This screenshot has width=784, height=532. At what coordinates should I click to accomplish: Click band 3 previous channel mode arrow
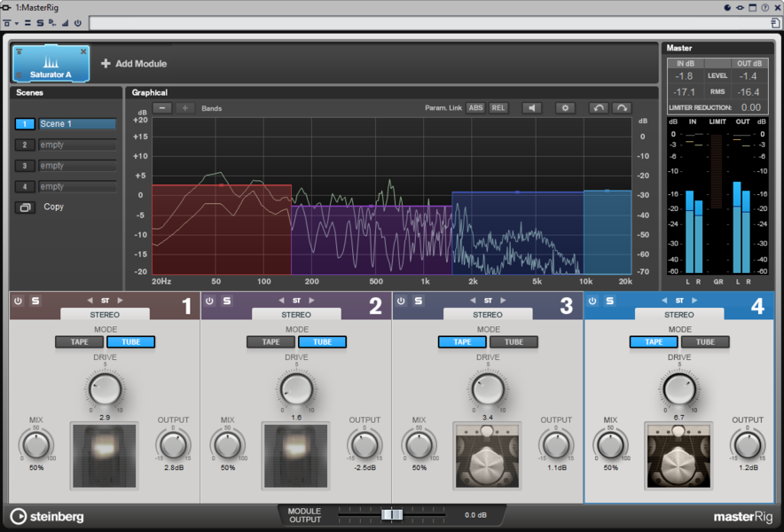(473, 301)
